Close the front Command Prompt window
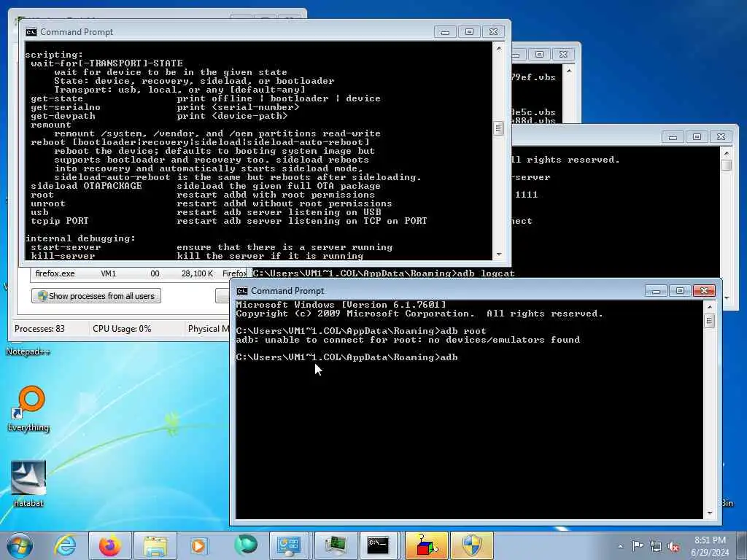The height and width of the screenshot is (560, 747). point(704,290)
